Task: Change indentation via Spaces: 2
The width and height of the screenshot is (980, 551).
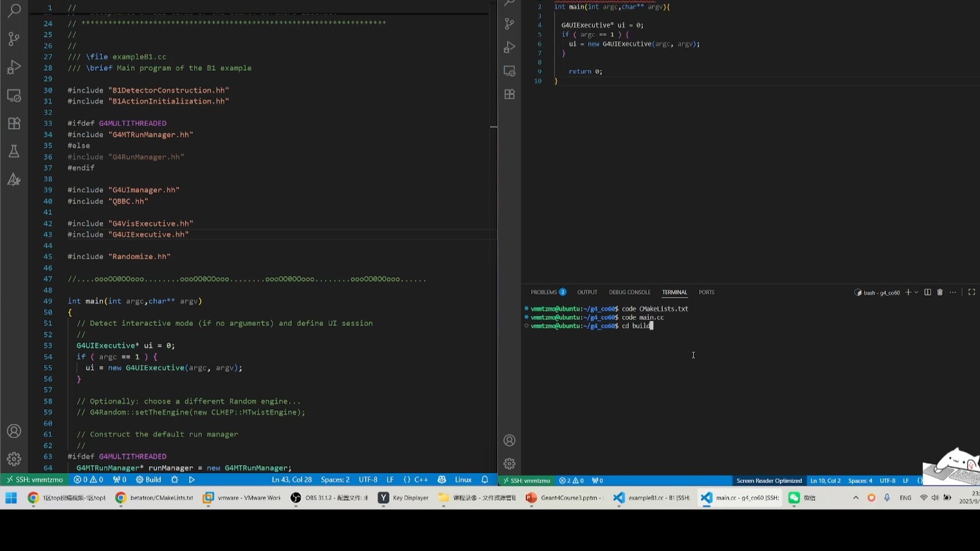Action: 335,479
